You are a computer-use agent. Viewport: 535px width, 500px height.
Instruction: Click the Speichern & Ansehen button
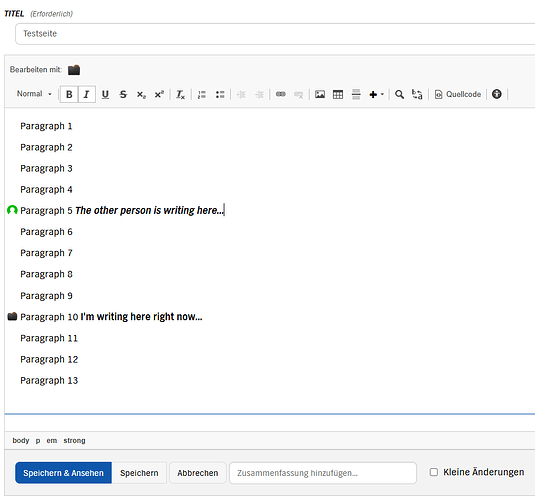point(63,473)
